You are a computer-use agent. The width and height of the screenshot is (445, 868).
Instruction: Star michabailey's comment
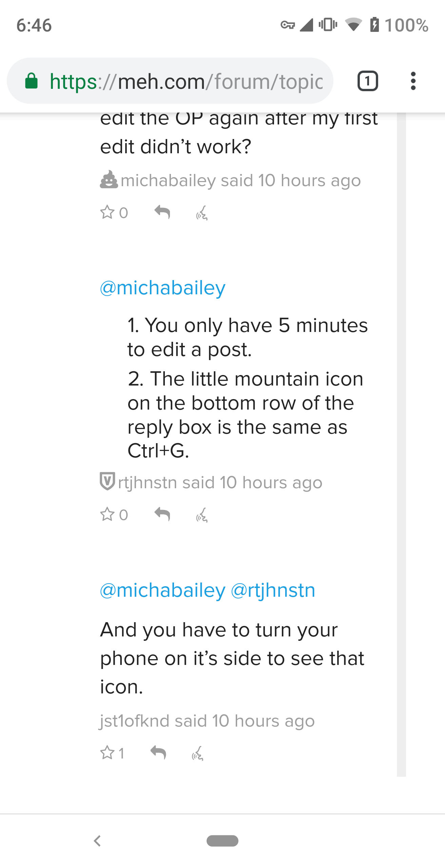[x=108, y=213]
